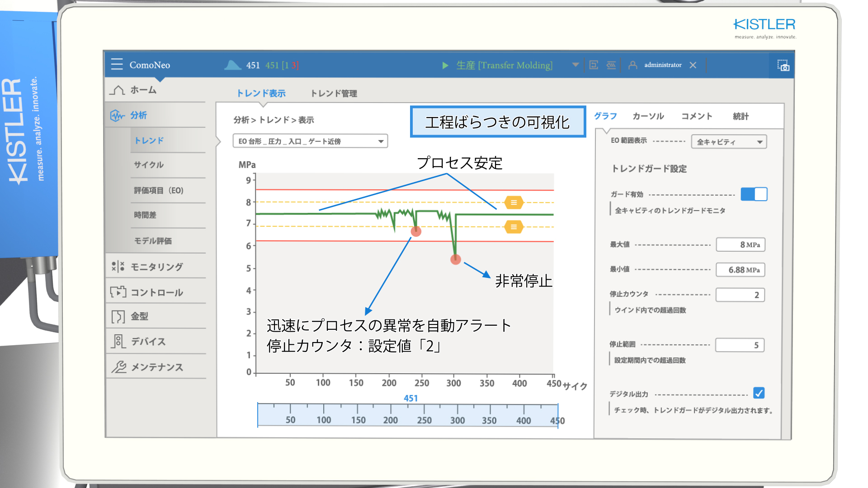This screenshot has height=488, width=868.
Task: Open the 生産 Transfer Molding dropdown arrow
Action: tap(575, 65)
